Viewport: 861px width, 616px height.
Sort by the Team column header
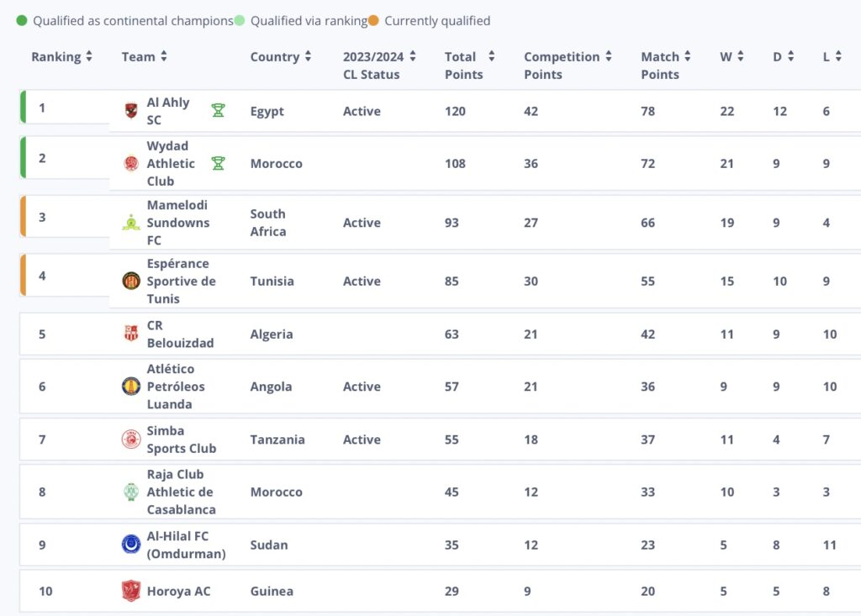point(164,57)
